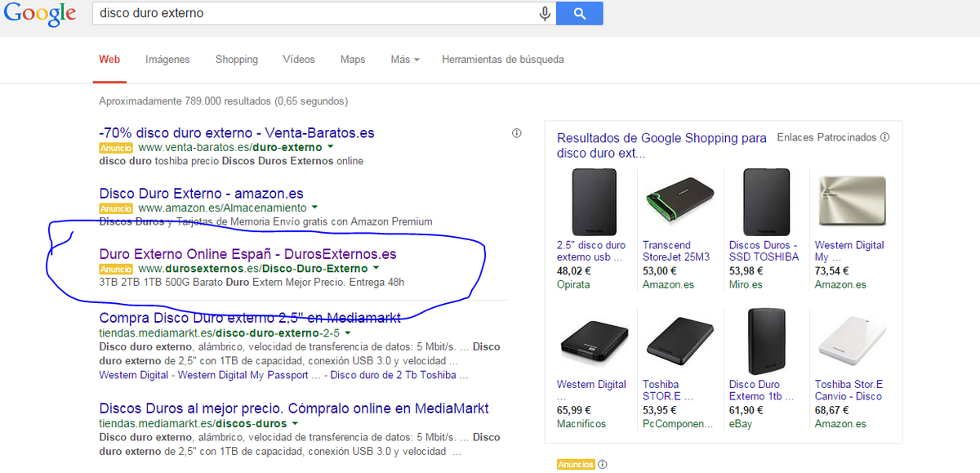This screenshot has height=473, width=980.
Task: Click the search box containing 'disco duro externo'
Action: click(x=323, y=13)
